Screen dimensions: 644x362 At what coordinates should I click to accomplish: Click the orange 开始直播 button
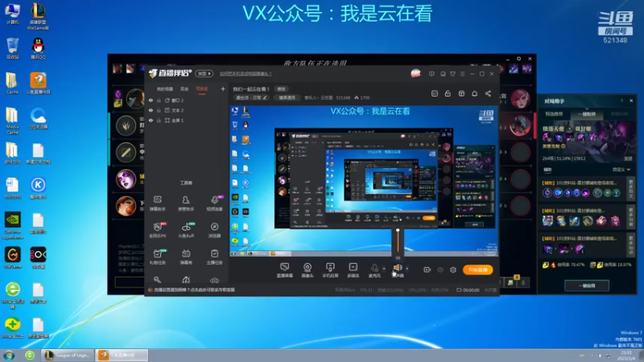click(477, 269)
